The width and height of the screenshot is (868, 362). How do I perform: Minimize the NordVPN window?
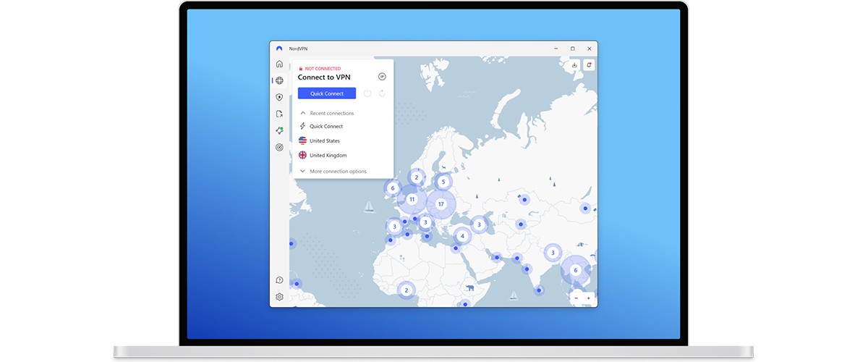(556, 49)
